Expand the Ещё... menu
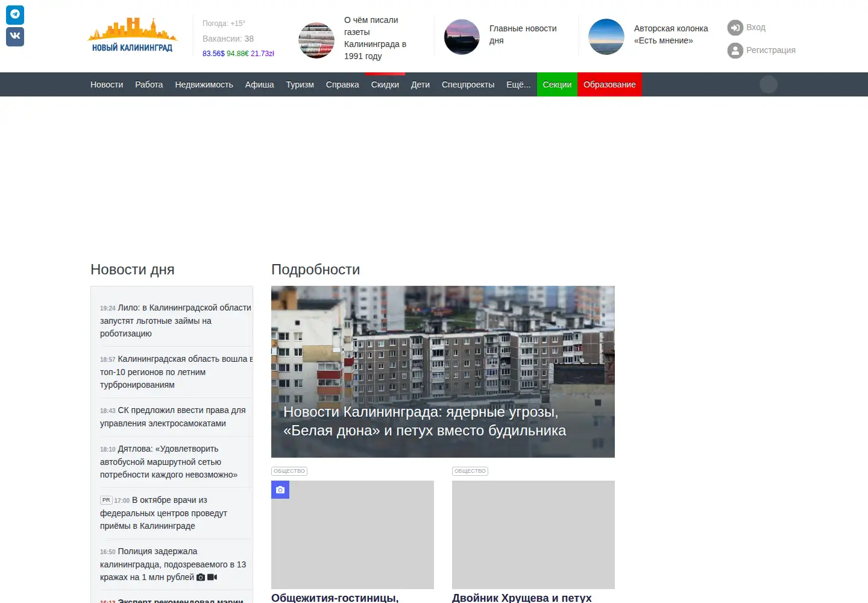Image resolution: width=868 pixels, height=603 pixels. click(x=518, y=84)
